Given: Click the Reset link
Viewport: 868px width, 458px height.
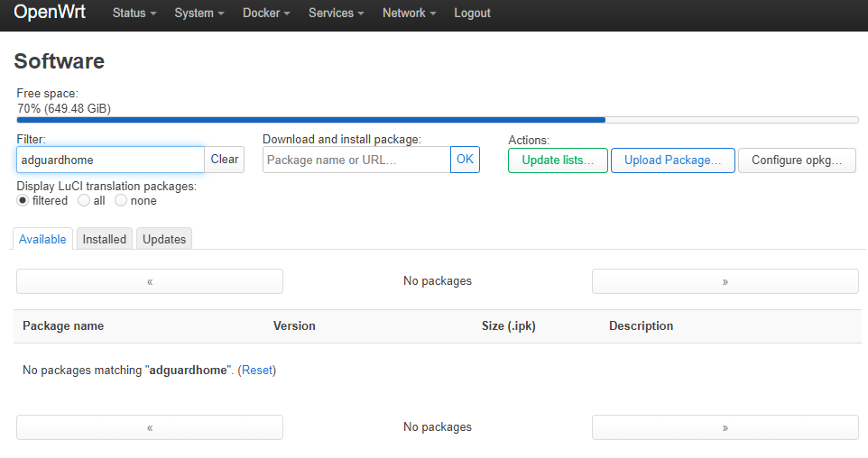Looking at the screenshot, I should click(257, 370).
